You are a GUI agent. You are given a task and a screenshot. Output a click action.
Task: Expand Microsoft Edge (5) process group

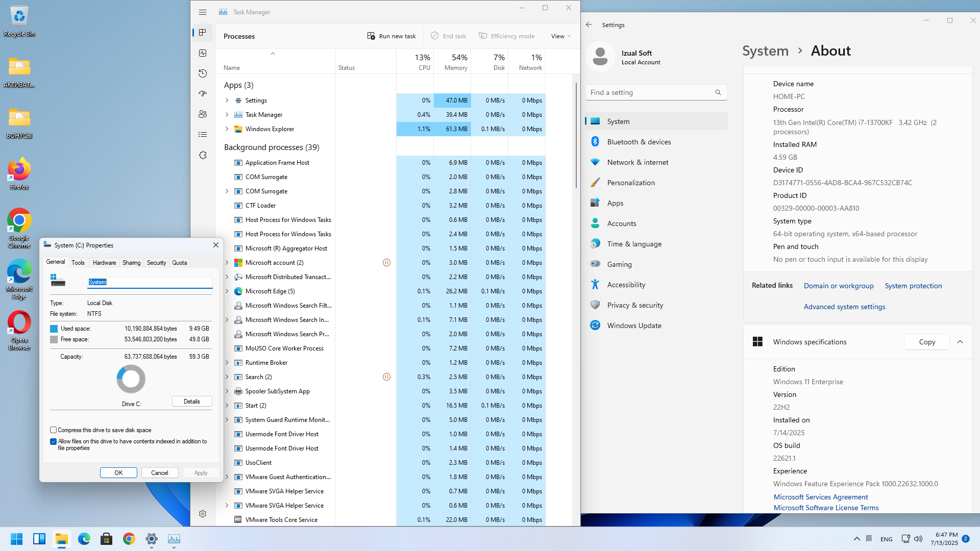[x=227, y=291]
